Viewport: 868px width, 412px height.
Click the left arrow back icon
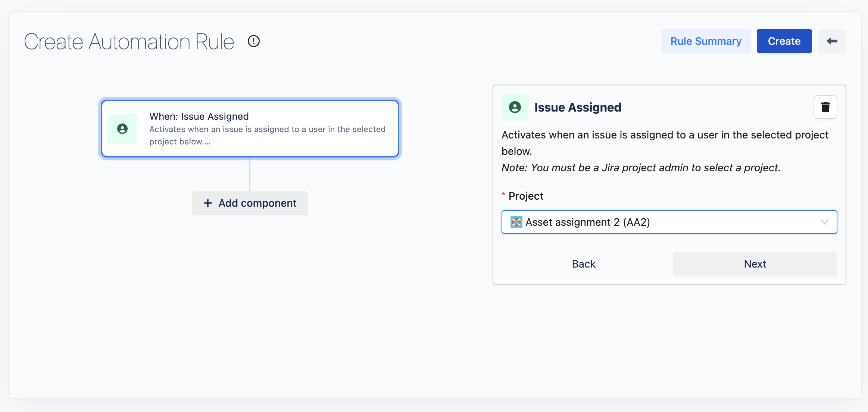point(832,41)
